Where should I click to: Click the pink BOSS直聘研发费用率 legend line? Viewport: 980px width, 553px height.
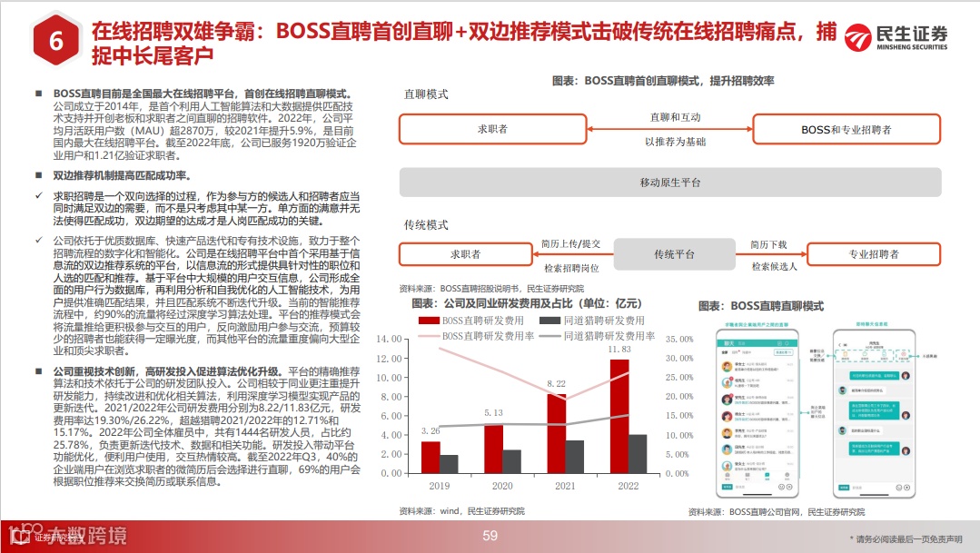[x=429, y=336]
